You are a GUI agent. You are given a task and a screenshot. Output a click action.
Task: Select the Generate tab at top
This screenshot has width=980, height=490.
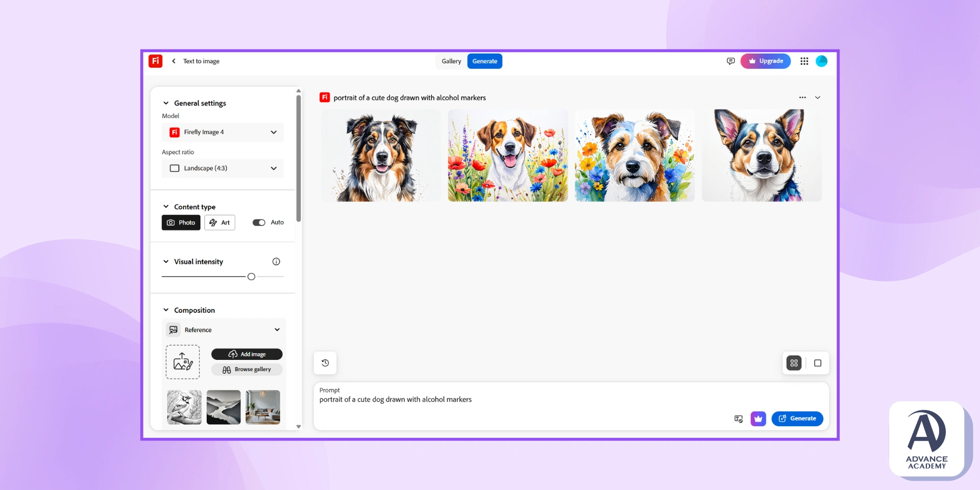coord(484,61)
